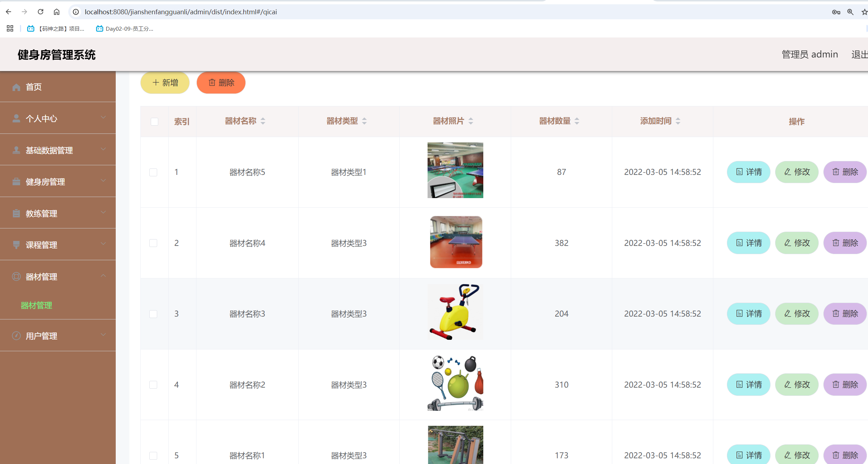Sort the table by 器材数量 column

(577, 121)
